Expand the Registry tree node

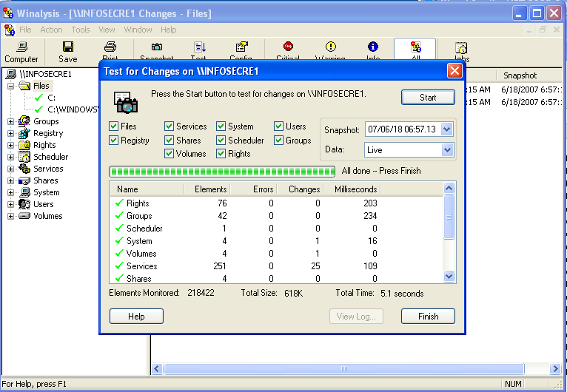point(11,133)
